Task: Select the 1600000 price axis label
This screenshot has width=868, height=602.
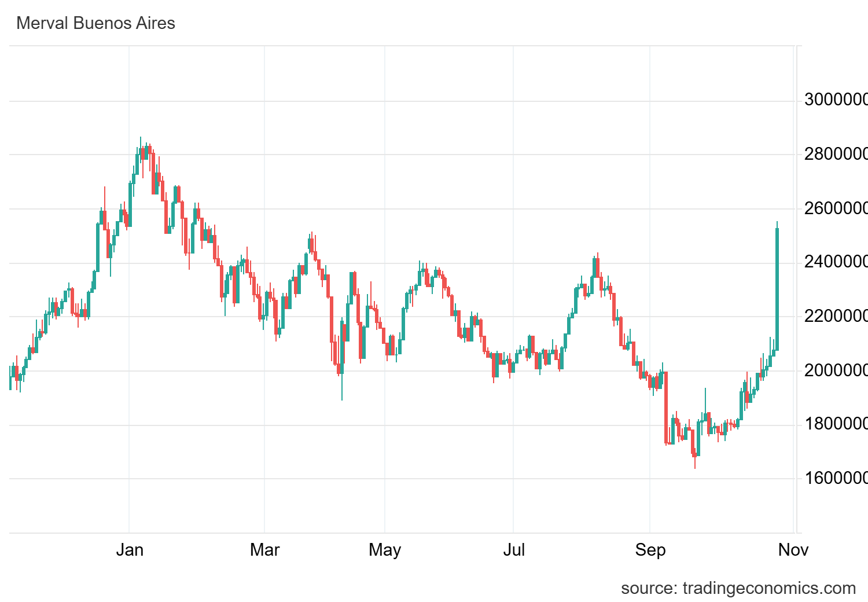Action: click(x=836, y=479)
